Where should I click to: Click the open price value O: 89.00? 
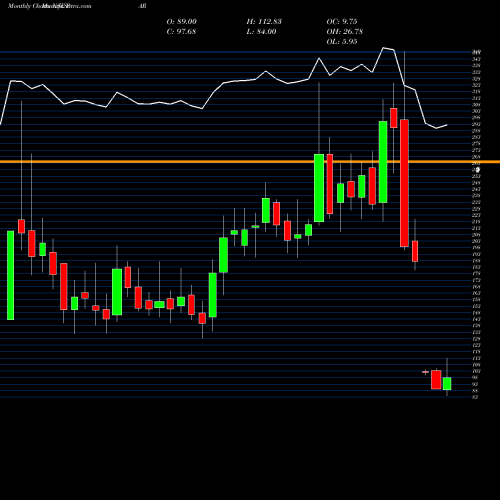click(x=182, y=22)
